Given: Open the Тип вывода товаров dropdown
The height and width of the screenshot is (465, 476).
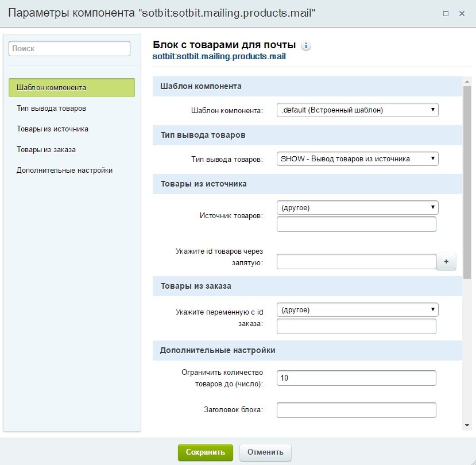Looking at the screenshot, I should click(x=357, y=159).
